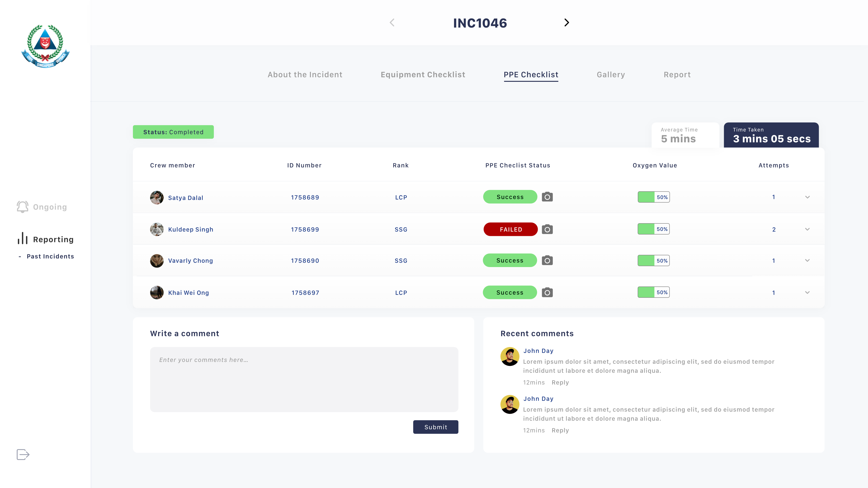This screenshot has width=868, height=488.
Task: Expand Vavarly Chong's row details
Action: coord(807,260)
